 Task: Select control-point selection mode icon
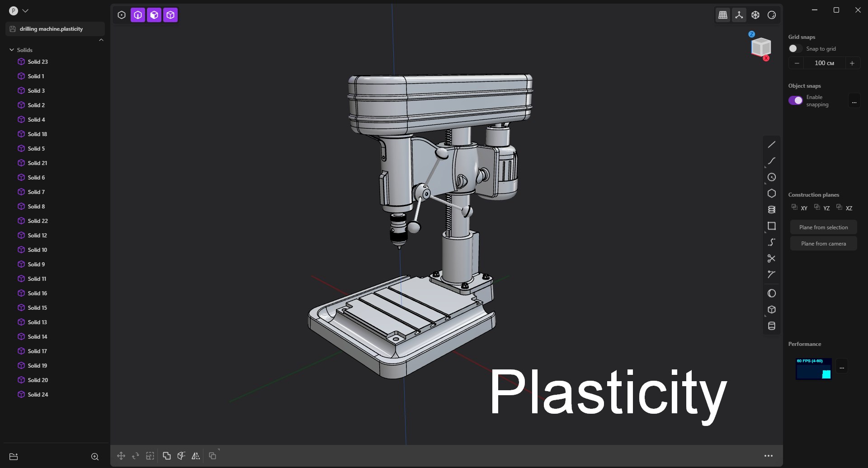tap(122, 15)
